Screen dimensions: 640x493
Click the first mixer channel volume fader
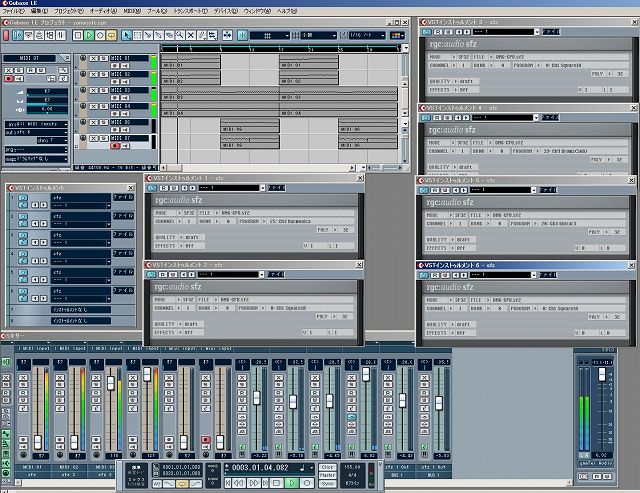pos(37,441)
